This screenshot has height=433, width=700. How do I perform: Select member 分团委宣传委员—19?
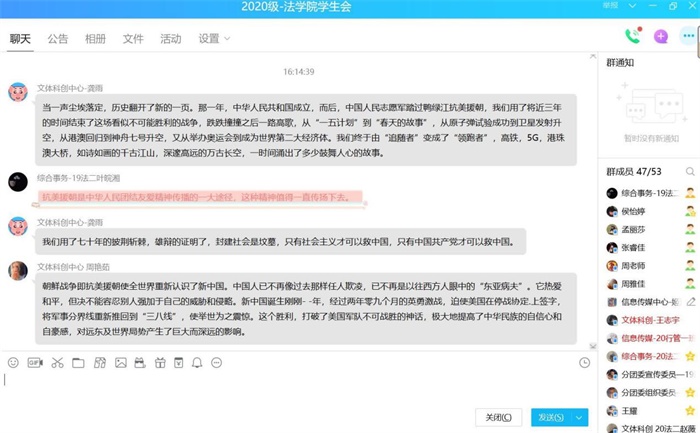(651, 375)
